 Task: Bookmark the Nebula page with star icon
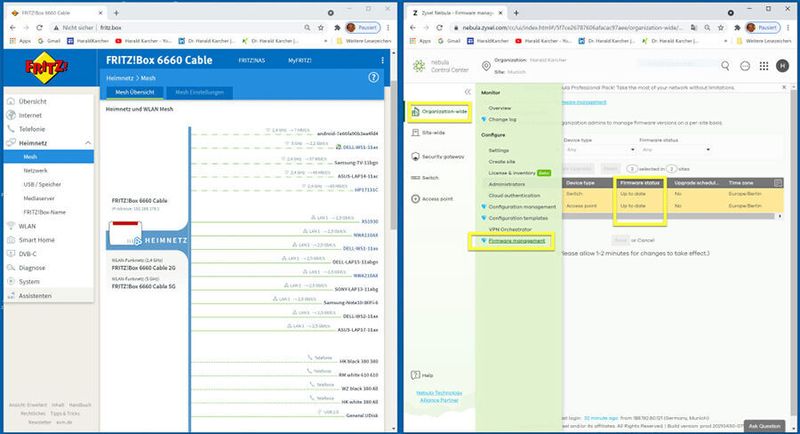click(720, 28)
